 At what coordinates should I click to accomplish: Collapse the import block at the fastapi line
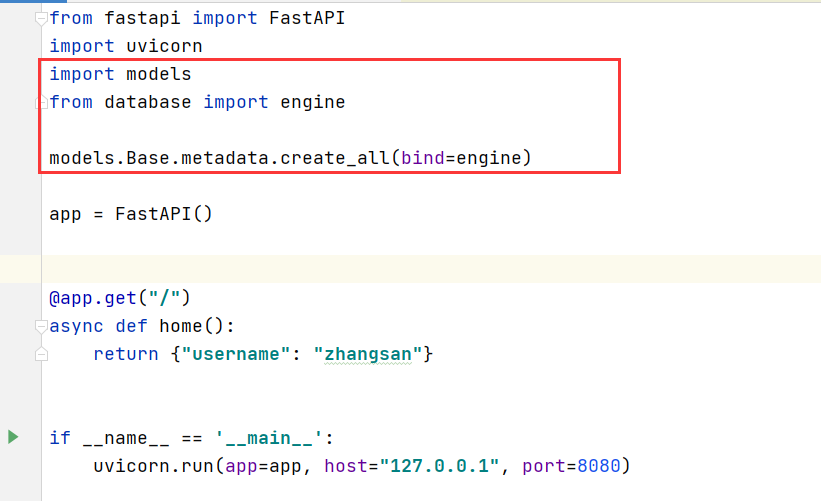[41, 19]
